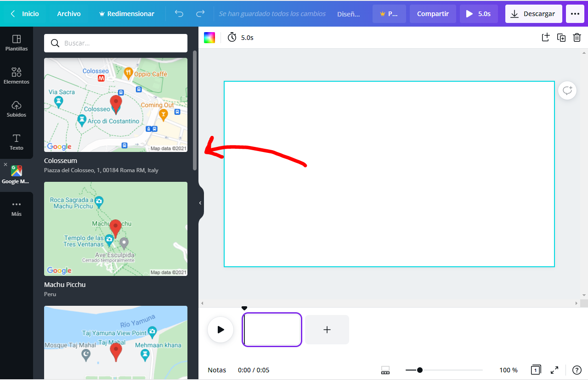The height and width of the screenshot is (382, 588).
Task: Open the Archivo menu
Action: 69,14
